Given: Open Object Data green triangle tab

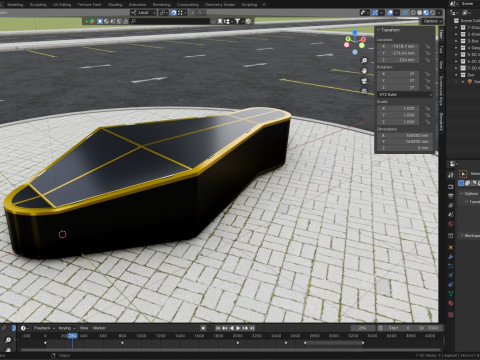Looking at the screenshot, I should [x=451, y=294].
